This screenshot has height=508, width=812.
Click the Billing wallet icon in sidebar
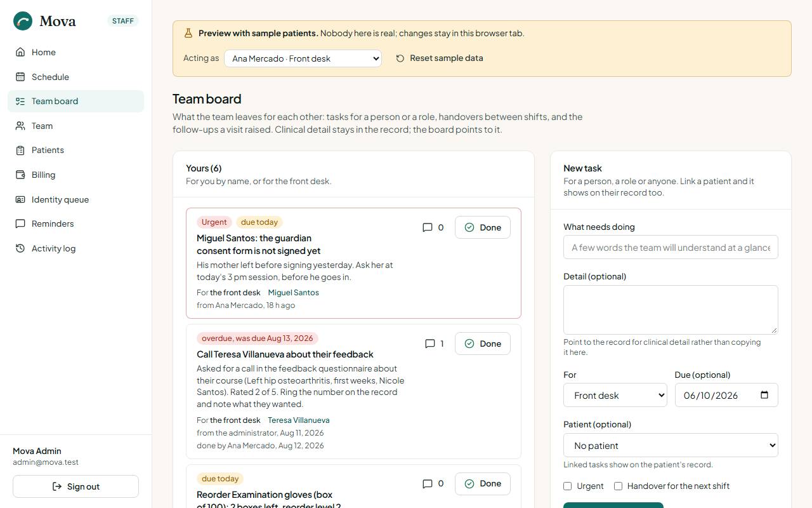click(20, 175)
